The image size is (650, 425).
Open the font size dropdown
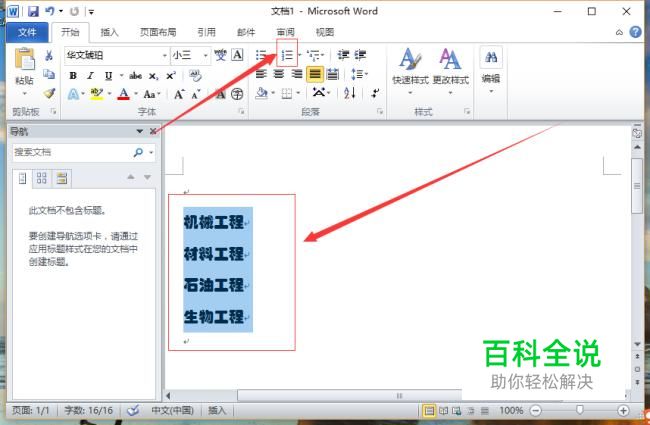pyautogui.click(x=205, y=56)
